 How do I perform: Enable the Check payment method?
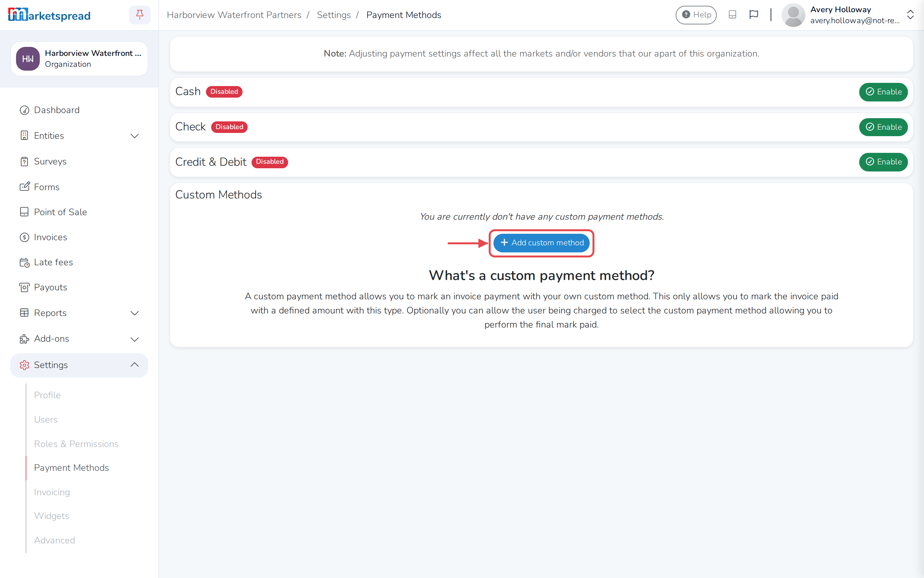pyautogui.click(x=883, y=127)
